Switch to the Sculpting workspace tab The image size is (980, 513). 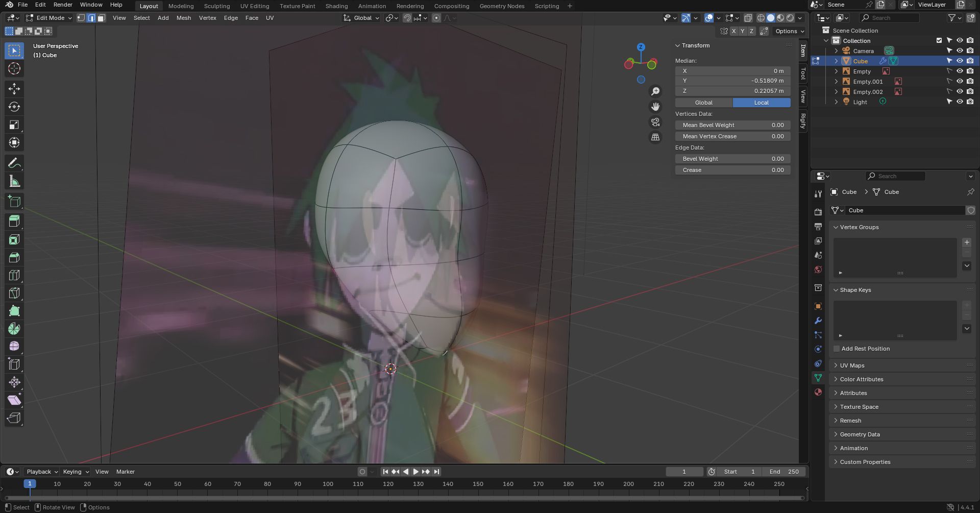(x=216, y=6)
